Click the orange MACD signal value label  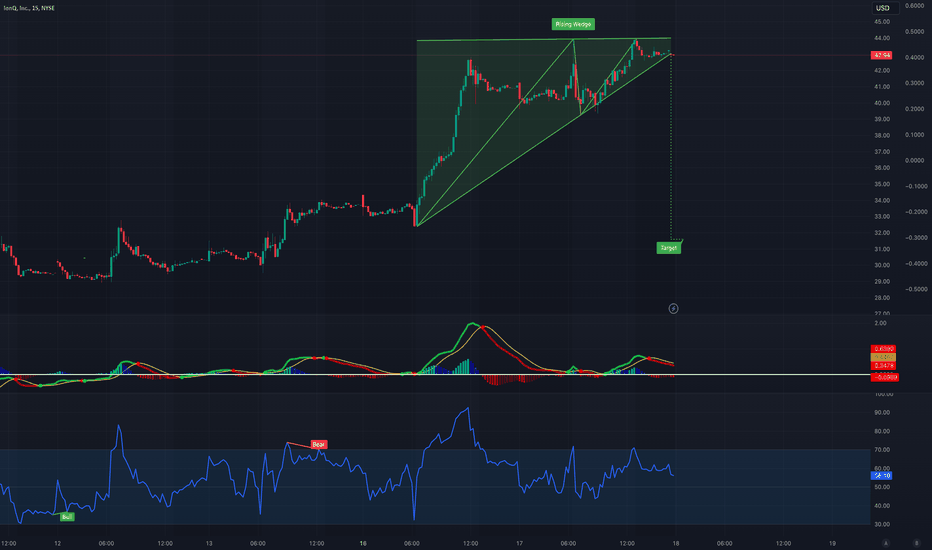[x=883, y=357]
